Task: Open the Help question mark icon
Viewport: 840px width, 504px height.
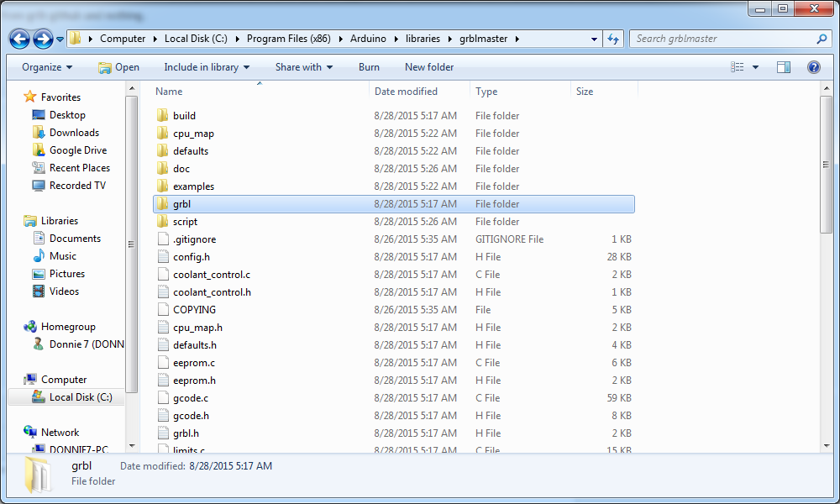Action: [x=813, y=67]
